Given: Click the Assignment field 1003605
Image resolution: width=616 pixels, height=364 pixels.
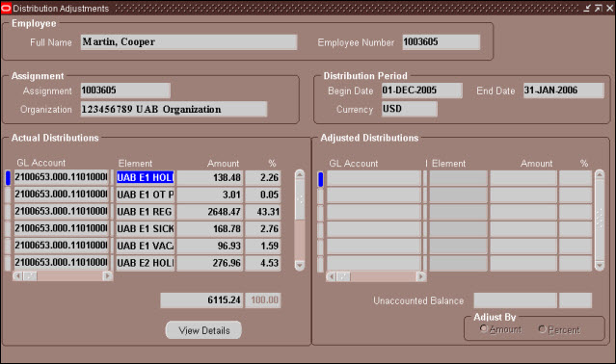Looking at the screenshot, I should pyautogui.click(x=125, y=91).
